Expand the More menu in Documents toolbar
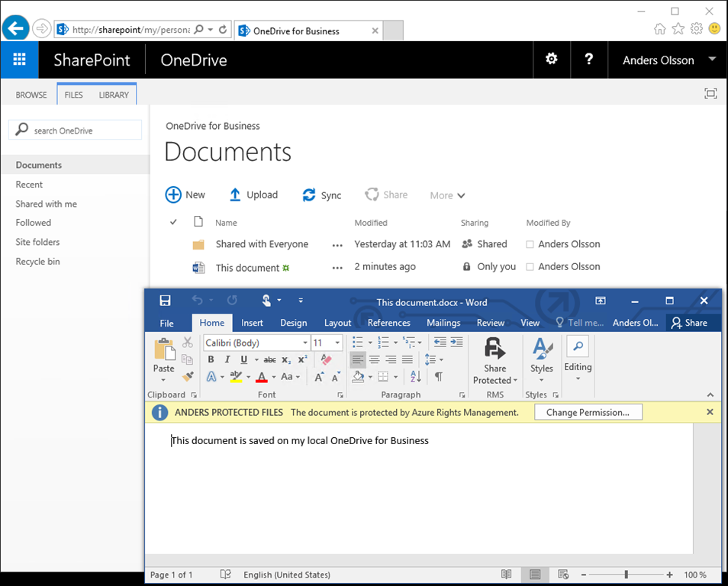This screenshot has height=586, width=728. coord(447,195)
